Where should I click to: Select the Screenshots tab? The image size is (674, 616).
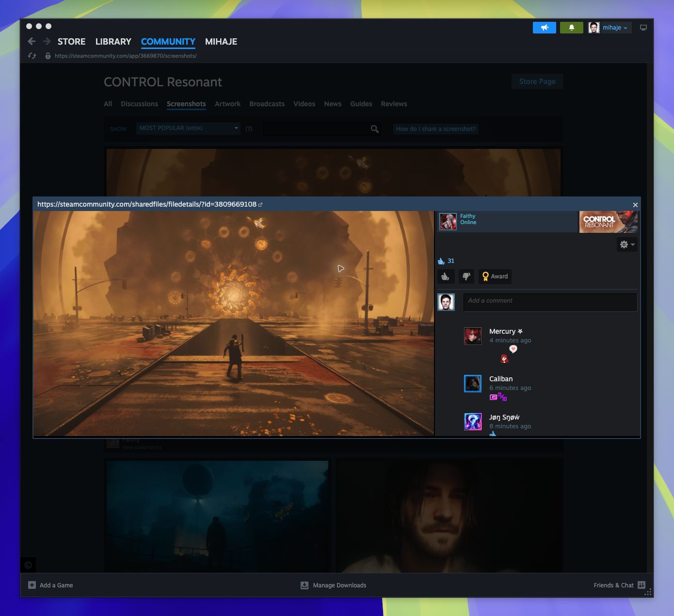click(186, 104)
